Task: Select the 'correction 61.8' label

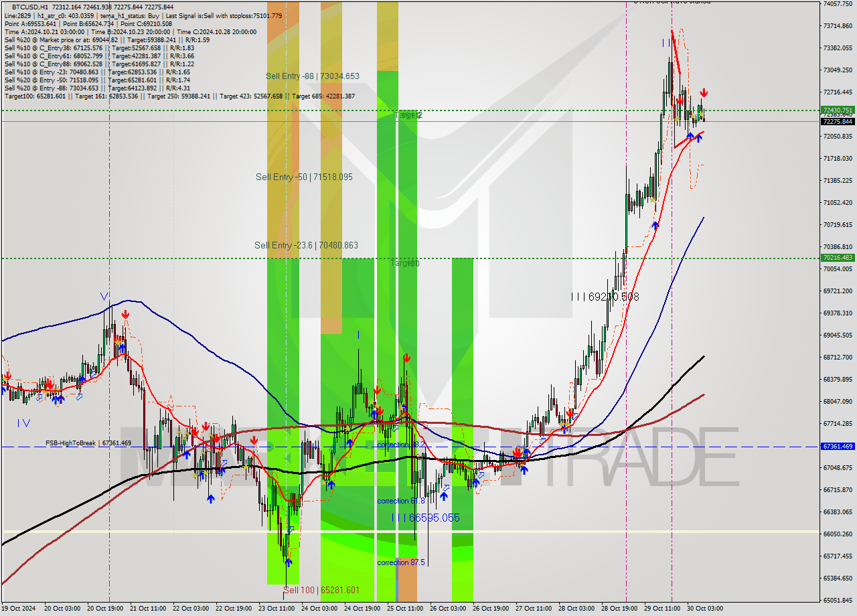Action: (400, 501)
